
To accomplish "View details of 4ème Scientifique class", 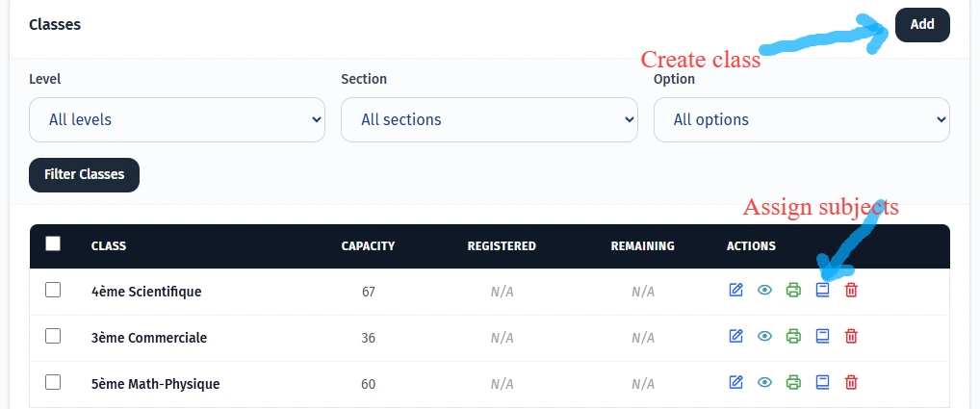I will (764, 290).
